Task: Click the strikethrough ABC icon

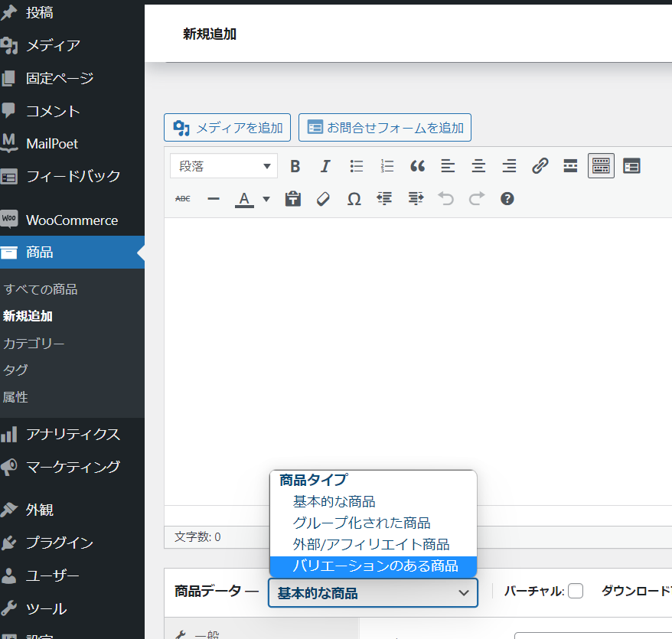Action: point(183,199)
